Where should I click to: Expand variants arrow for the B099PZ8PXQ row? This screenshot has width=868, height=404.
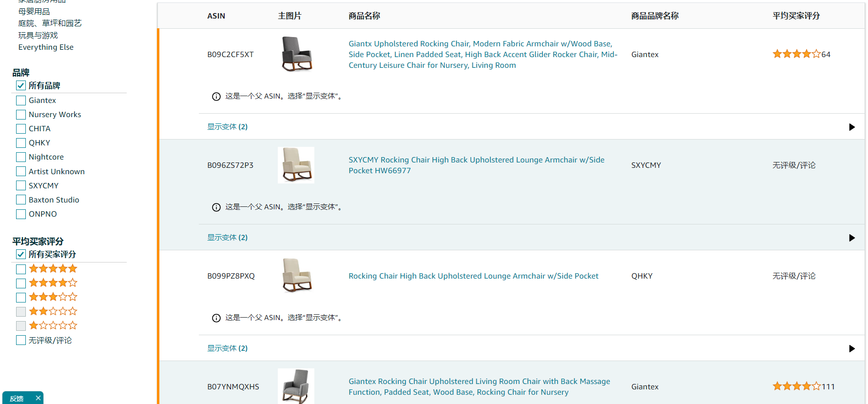pos(852,348)
